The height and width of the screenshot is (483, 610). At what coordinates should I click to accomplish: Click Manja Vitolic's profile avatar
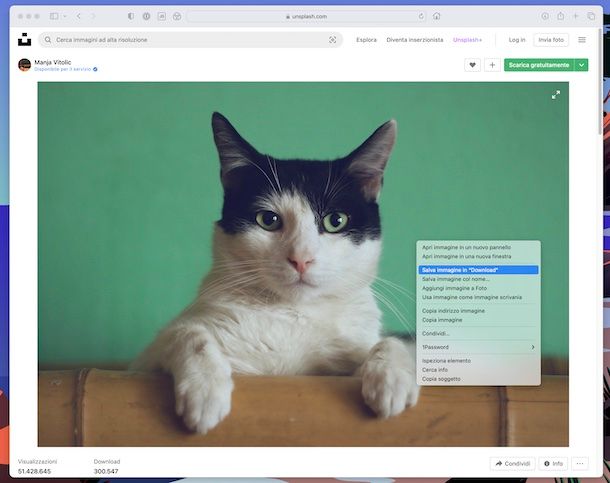pyautogui.click(x=25, y=65)
